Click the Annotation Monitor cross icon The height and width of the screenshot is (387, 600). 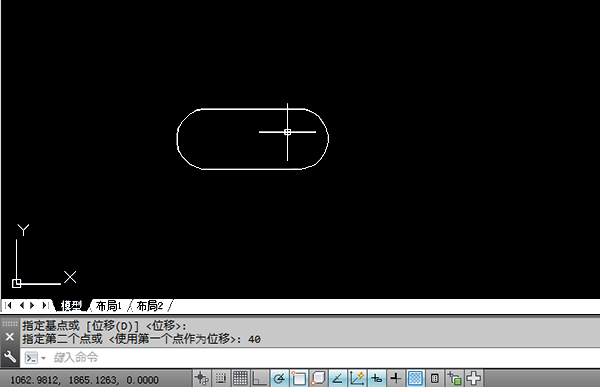tap(474, 379)
